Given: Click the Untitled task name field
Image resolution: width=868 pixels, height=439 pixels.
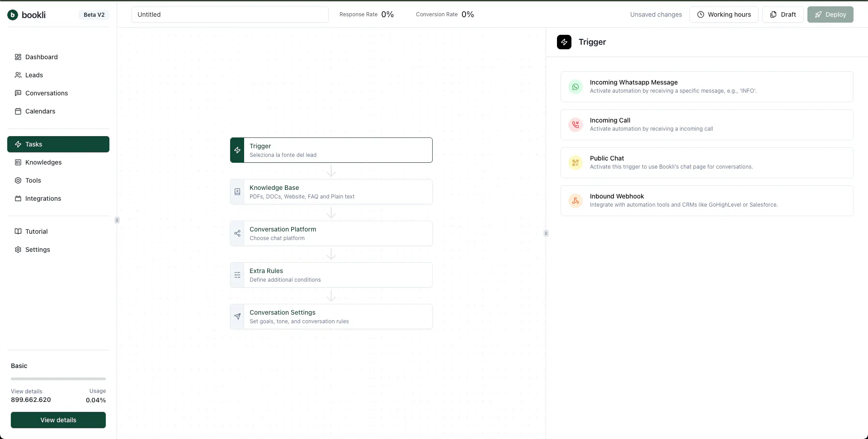Looking at the screenshot, I should (230, 14).
